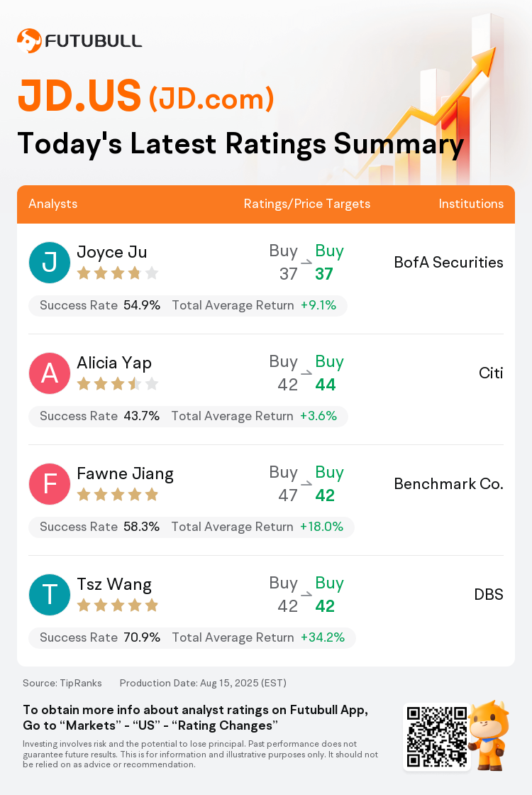Open the Citi institution label
Image resolution: width=532 pixels, height=795 pixels.
point(491,373)
